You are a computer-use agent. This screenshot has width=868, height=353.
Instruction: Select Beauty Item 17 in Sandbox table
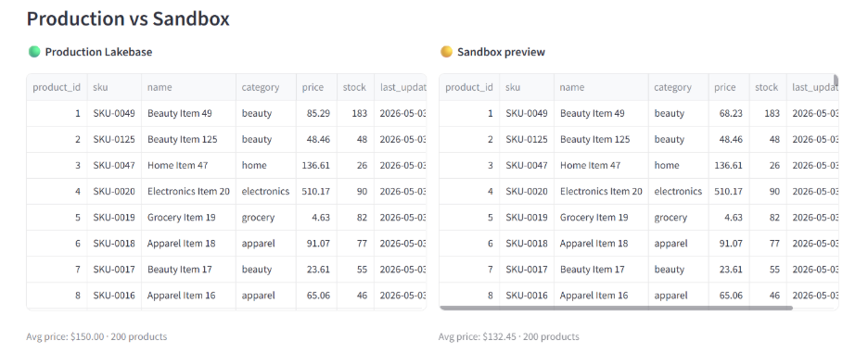tap(601, 270)
